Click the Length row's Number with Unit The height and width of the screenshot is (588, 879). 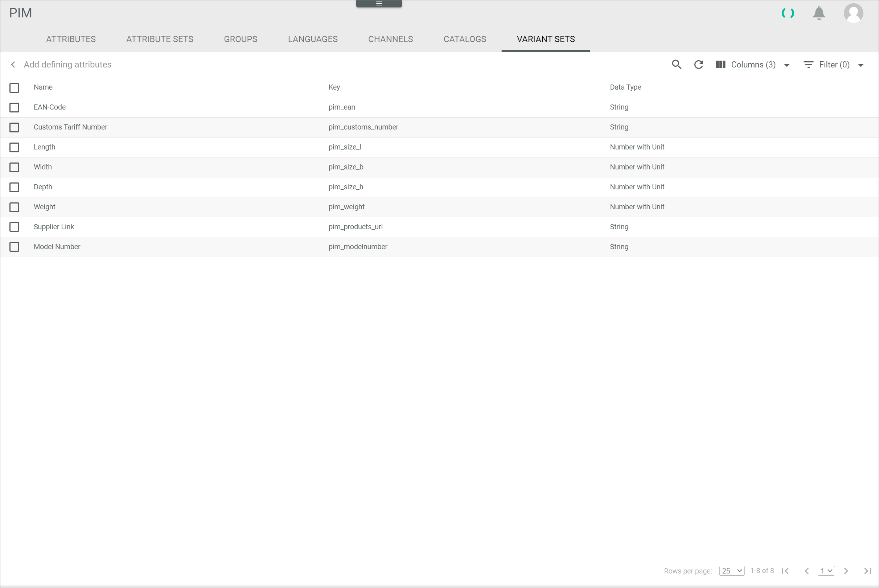point(637,147)
